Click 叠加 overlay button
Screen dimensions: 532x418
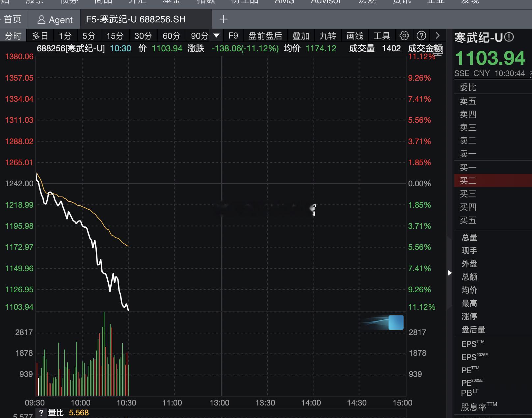[301, 36]
